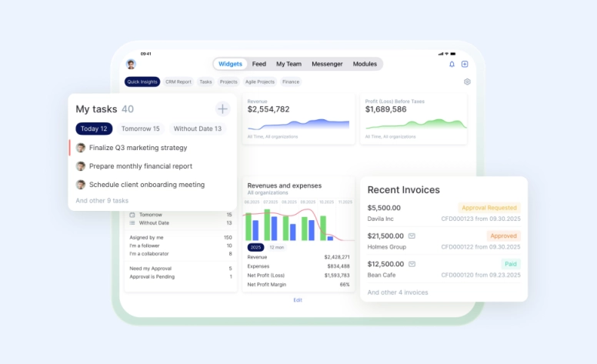Click the I'm a follower row
Image resolution: width=597 pixels, height=364 pixels.
coord(181,245)
